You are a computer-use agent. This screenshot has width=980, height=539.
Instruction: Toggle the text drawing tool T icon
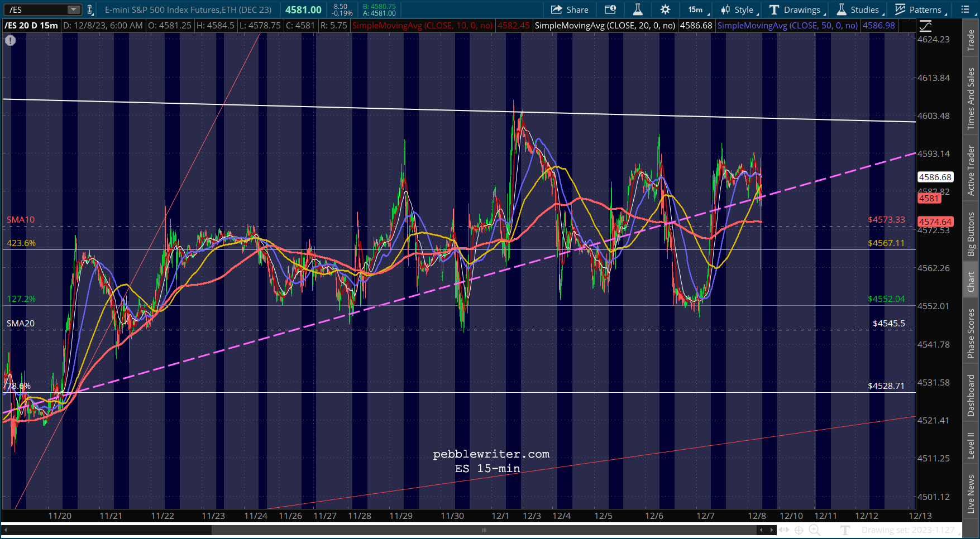coord(845,530)
